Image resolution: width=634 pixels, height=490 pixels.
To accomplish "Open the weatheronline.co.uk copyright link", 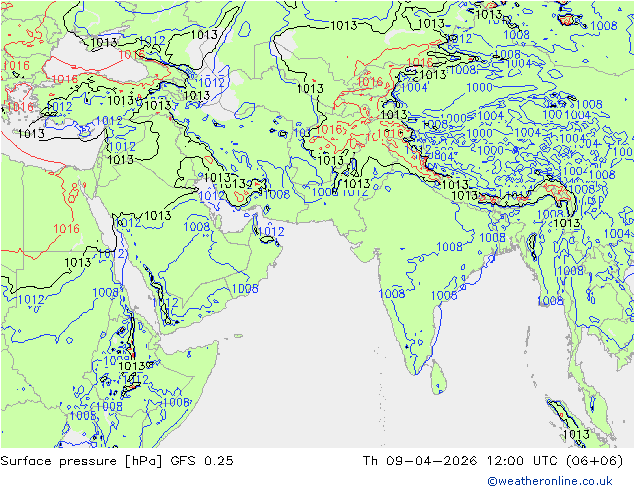I will pyautogui.click(x=550, y=481).
